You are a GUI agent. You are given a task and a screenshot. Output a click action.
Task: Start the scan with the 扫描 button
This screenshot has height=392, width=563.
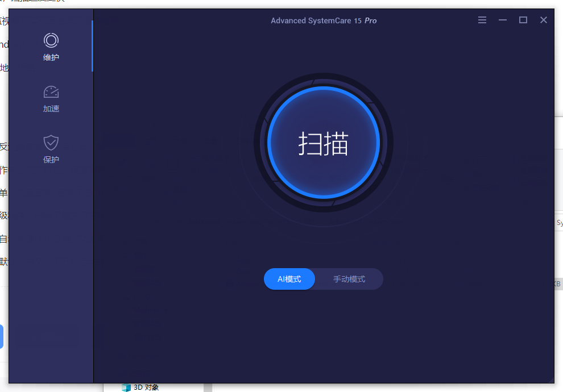coord(324,143)
